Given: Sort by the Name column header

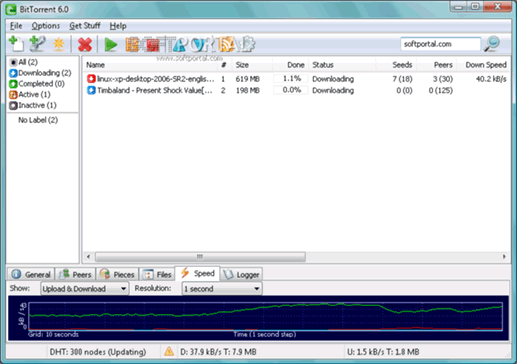Looking at the screenshot, I should tap(150, 65).
